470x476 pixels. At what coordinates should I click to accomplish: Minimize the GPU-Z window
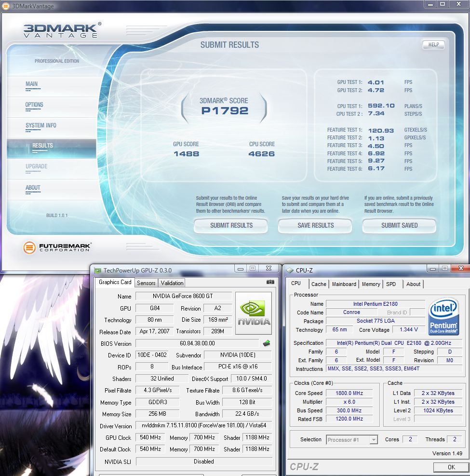[241, 269]
